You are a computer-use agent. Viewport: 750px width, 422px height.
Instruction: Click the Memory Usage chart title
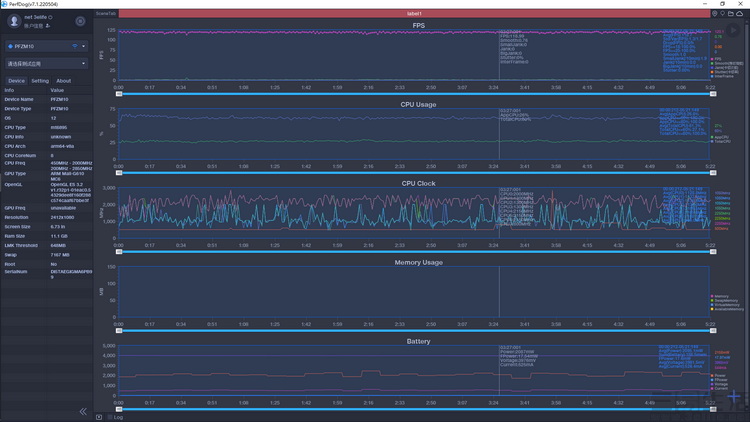click(418, 262)
